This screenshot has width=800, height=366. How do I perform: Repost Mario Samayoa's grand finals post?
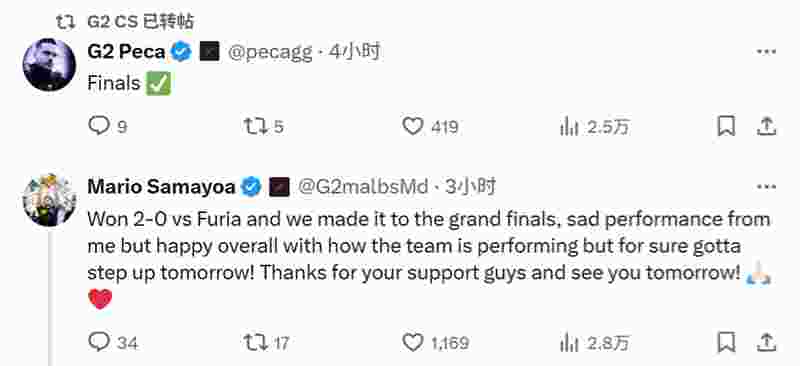point(266,341)
